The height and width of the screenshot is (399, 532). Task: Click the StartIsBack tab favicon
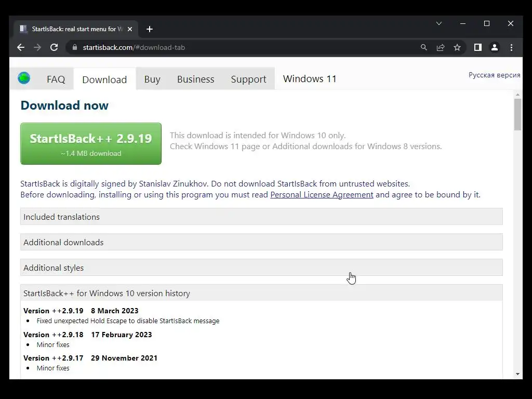pyautogui.click(x=23, y=29)
